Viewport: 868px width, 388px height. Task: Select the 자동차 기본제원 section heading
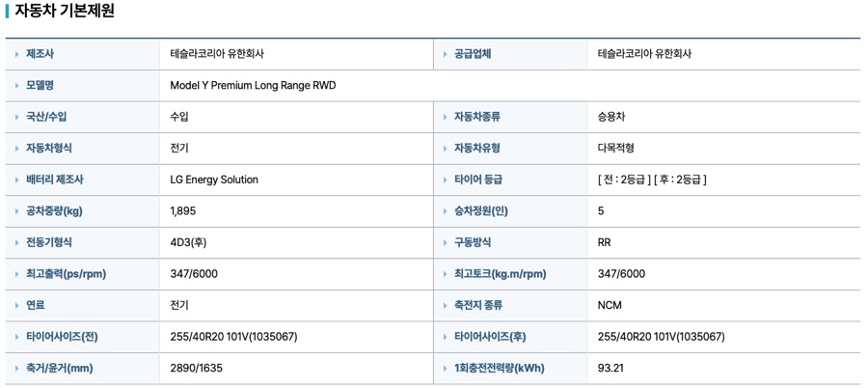pyautogui.click(x=65, y=11)
